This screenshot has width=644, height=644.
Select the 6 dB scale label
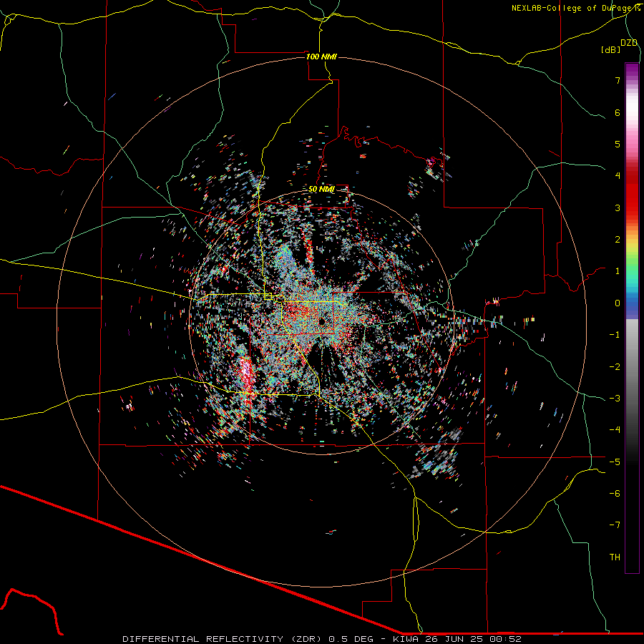(x=618, y=112)
